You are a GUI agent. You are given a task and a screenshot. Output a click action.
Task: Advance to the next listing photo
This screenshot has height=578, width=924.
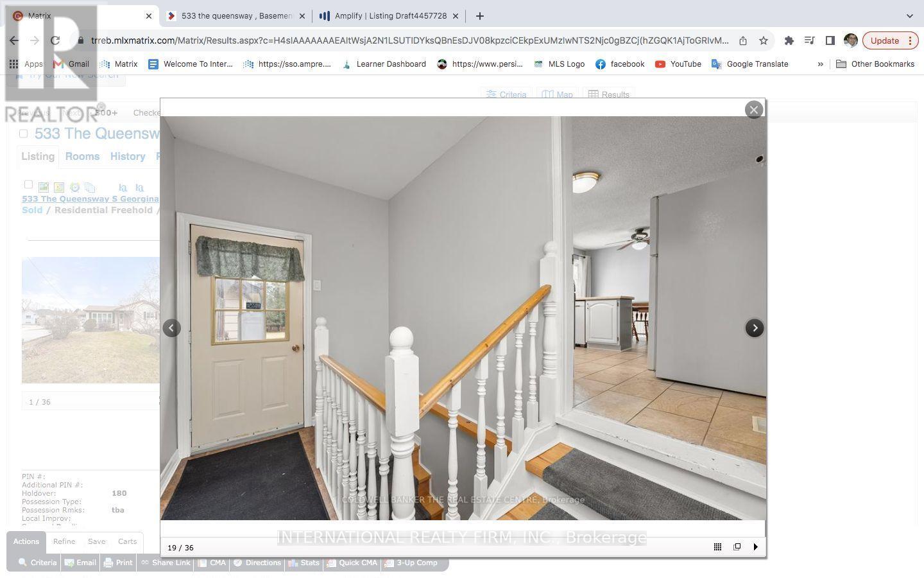pos(755,328)
